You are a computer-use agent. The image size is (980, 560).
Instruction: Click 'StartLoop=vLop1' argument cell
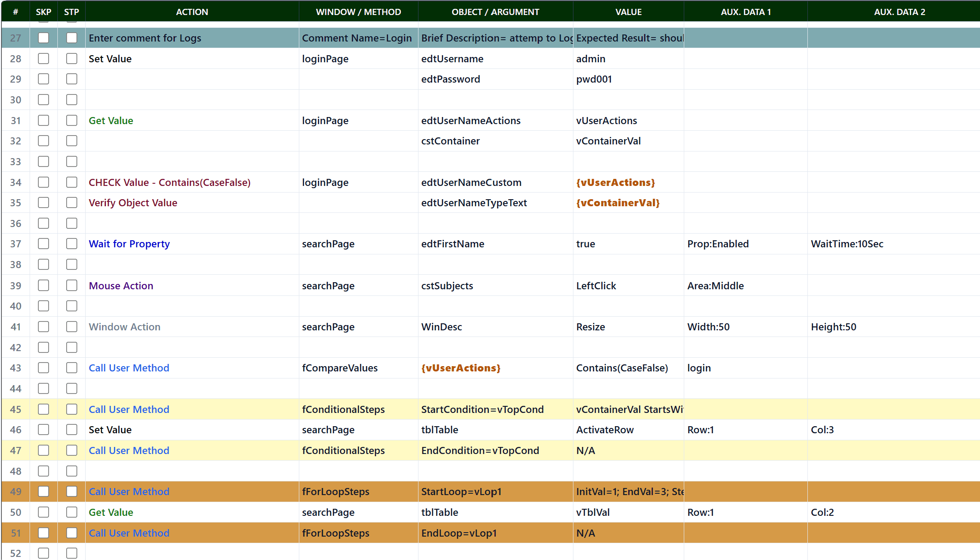click(x=495, y=492)
